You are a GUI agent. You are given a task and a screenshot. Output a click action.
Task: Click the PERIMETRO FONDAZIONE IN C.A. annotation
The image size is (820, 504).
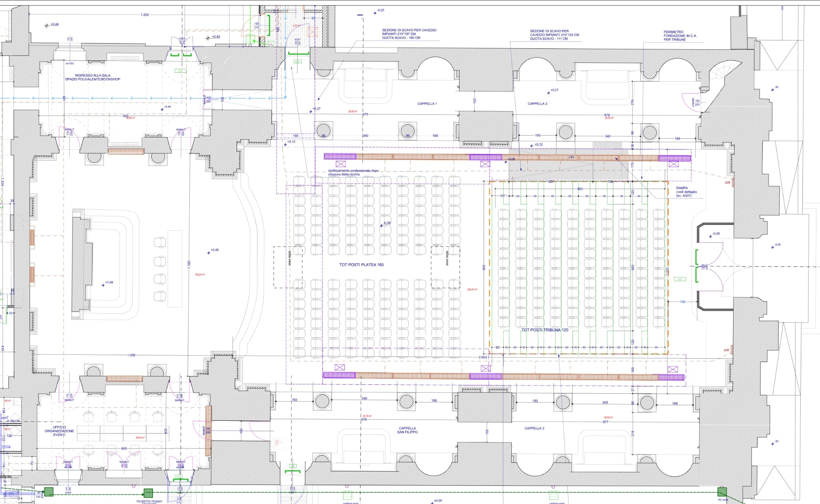coord(680,36)
